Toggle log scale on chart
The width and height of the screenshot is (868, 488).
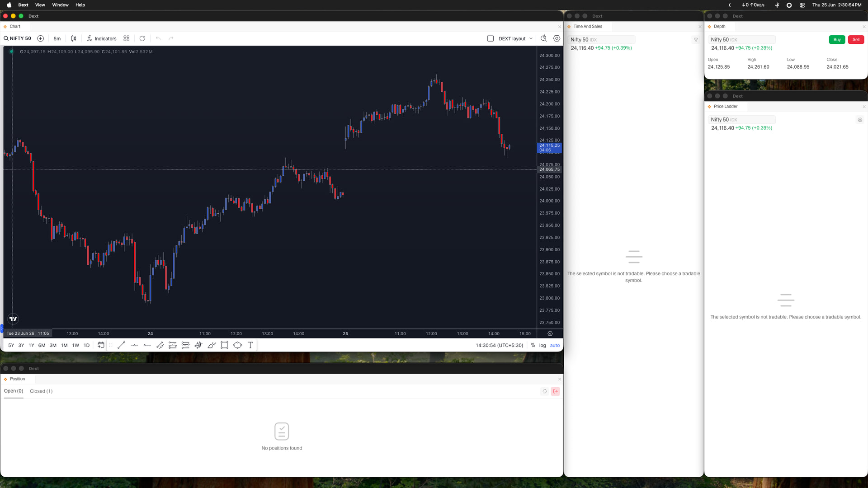542,346
